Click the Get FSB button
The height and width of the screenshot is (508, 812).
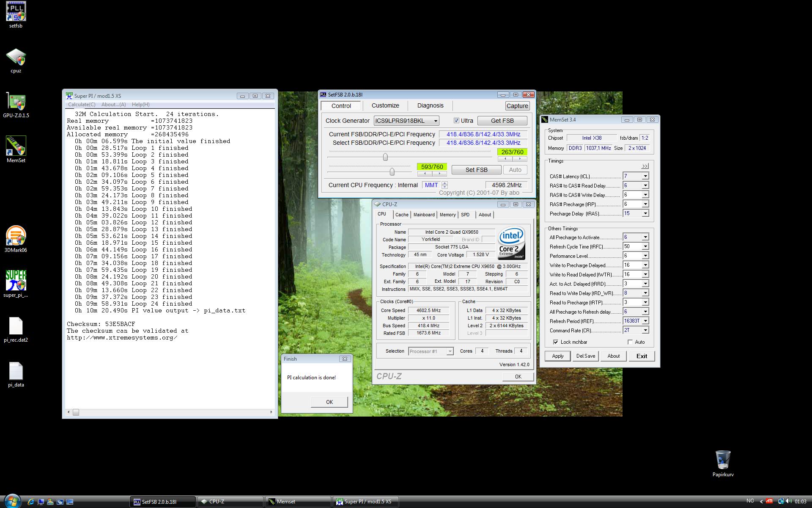click(502, 121)
